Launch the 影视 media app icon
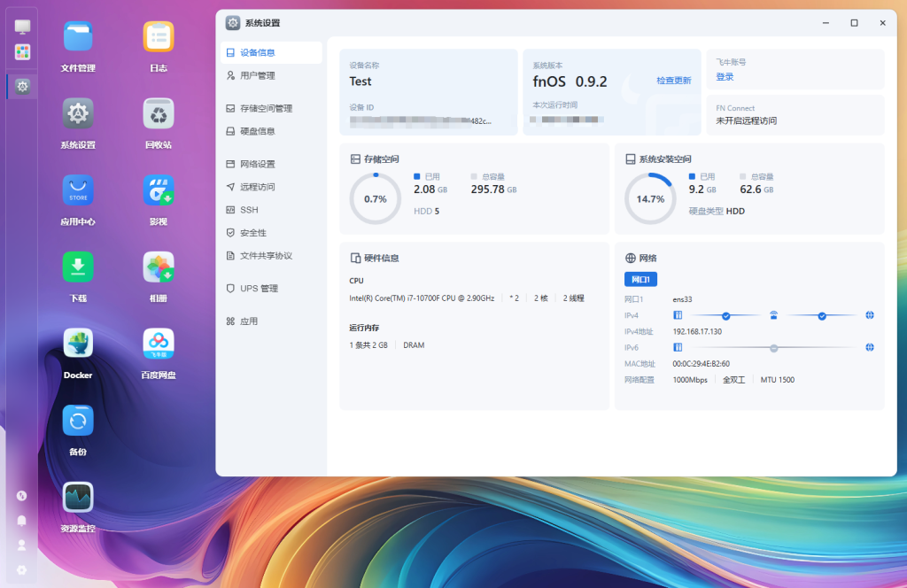This screenshot has height=588, width=907. click(x=159, y=190)
